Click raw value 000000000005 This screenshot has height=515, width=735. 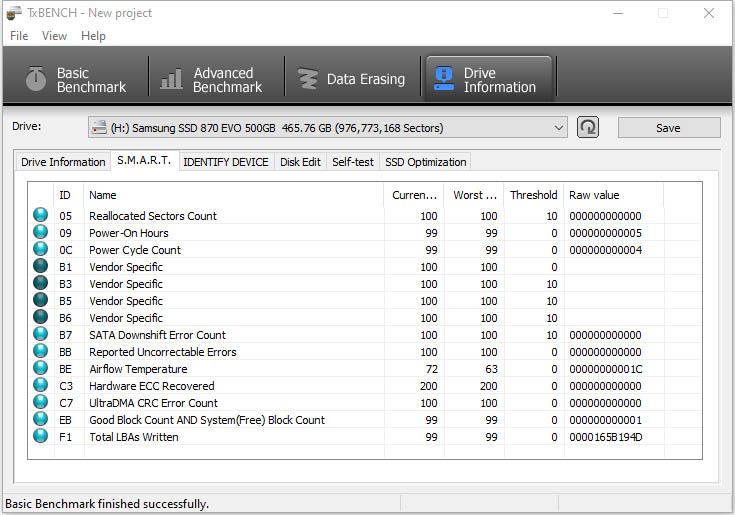(606, 233)
